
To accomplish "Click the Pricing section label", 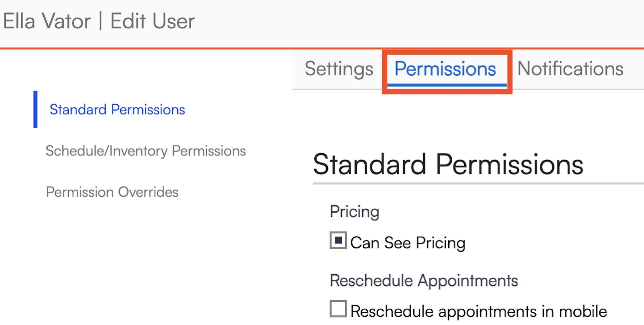I will point(354,211).
